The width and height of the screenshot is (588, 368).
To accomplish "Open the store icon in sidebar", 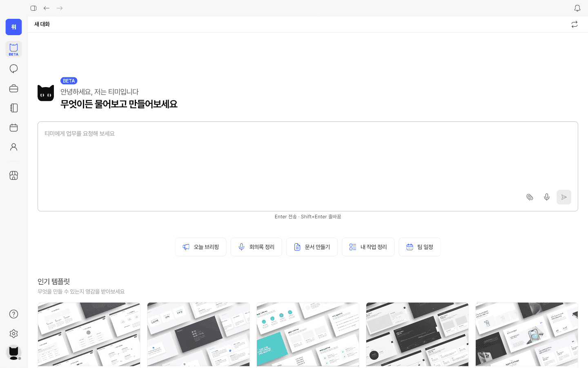I will pos(13,175).
